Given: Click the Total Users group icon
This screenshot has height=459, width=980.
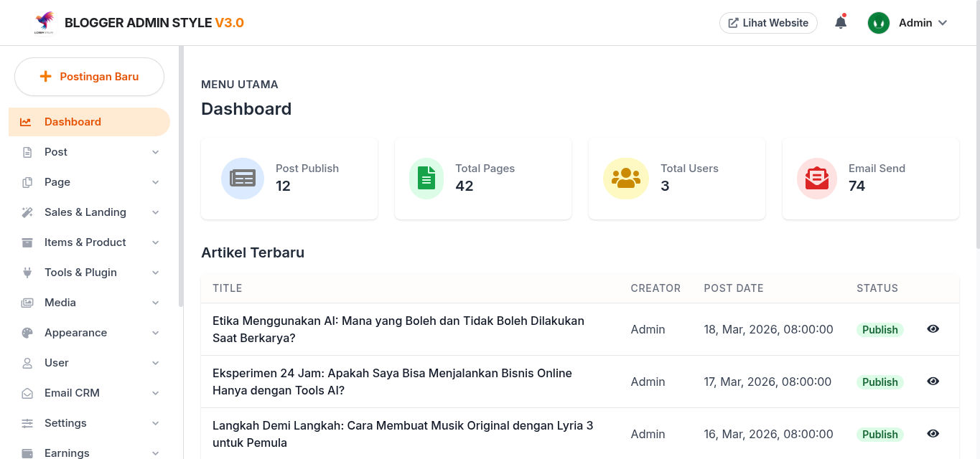Looking at the screenshot, I should (x=626, y=179).
